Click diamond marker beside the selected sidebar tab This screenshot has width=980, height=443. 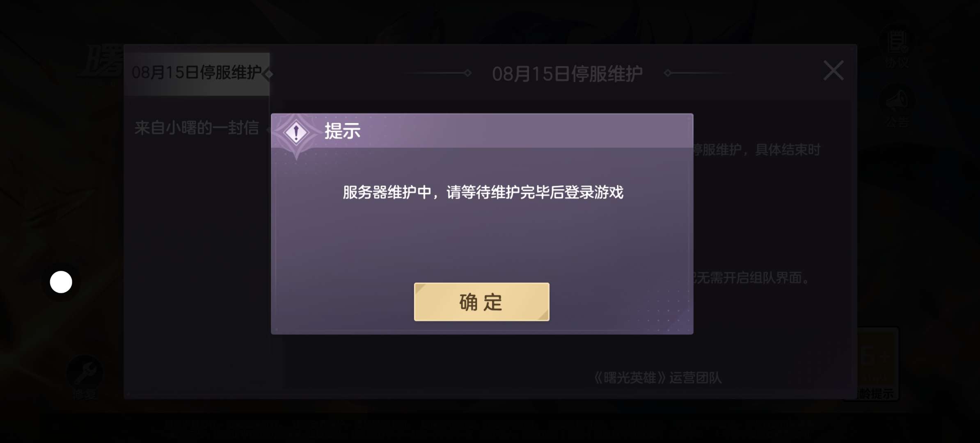coord(269,74)
